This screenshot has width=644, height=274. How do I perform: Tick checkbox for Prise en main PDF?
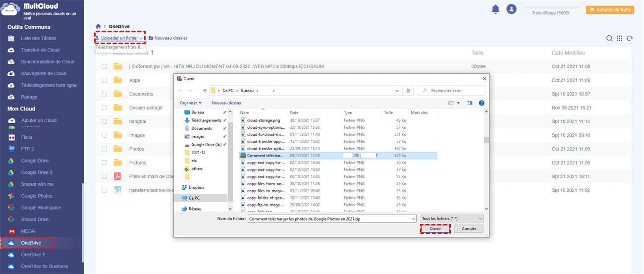click(105, 176)
